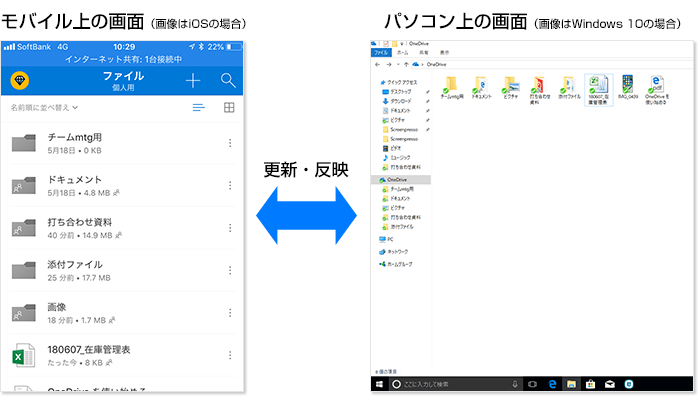Tap the gray folder icon of 添付ファイル on mobile
Image resolution: width=700 pixels, height=400 pixels.
click(24, 271)
